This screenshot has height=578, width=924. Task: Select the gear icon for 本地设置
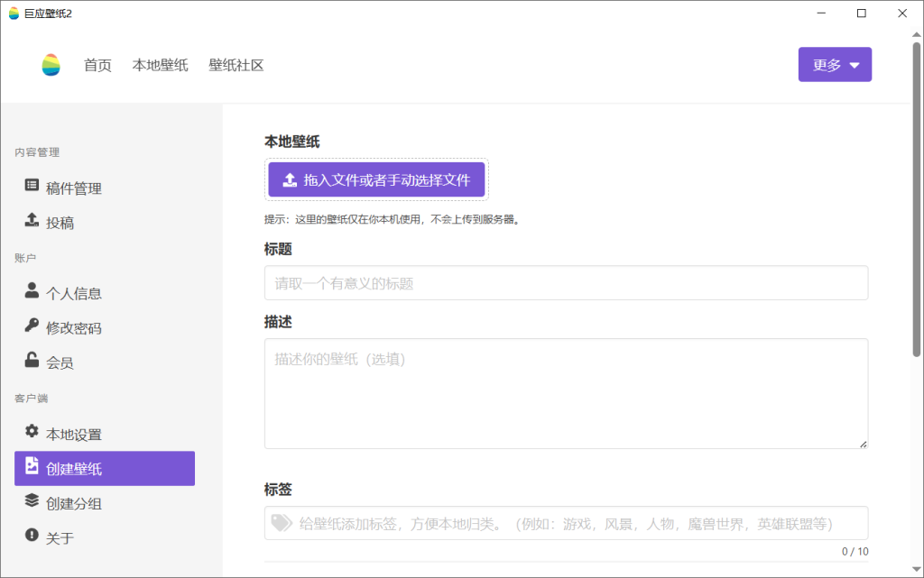(x=31, y=433)
